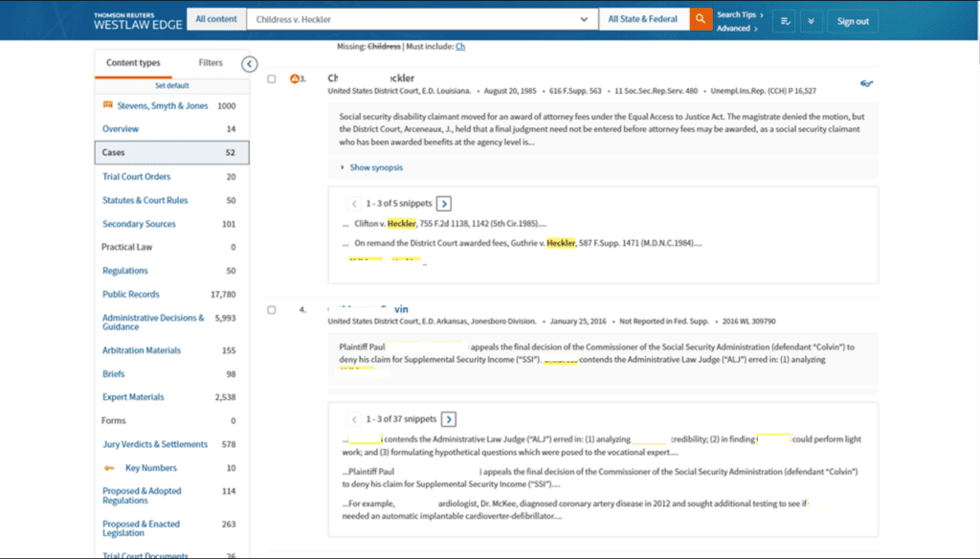Open the search query dropdown
Image resolution: width=980 pixels, height=559 pixels.
pos(584,18)
